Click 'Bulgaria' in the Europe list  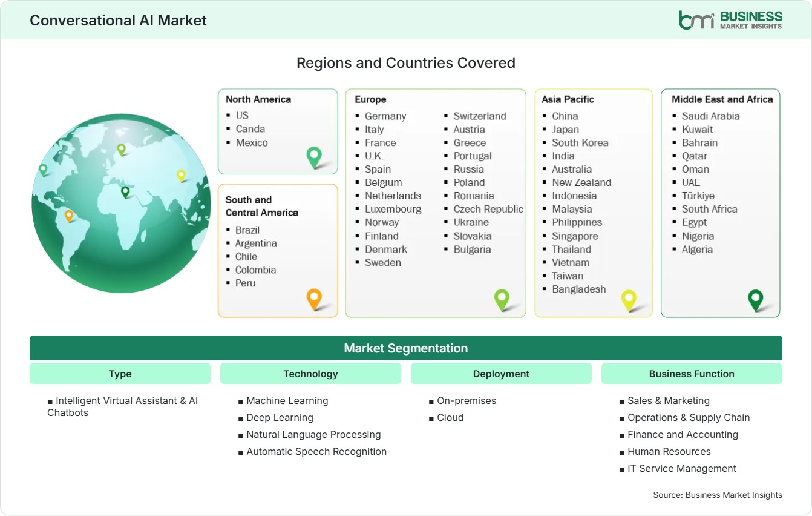pos(473,250)
